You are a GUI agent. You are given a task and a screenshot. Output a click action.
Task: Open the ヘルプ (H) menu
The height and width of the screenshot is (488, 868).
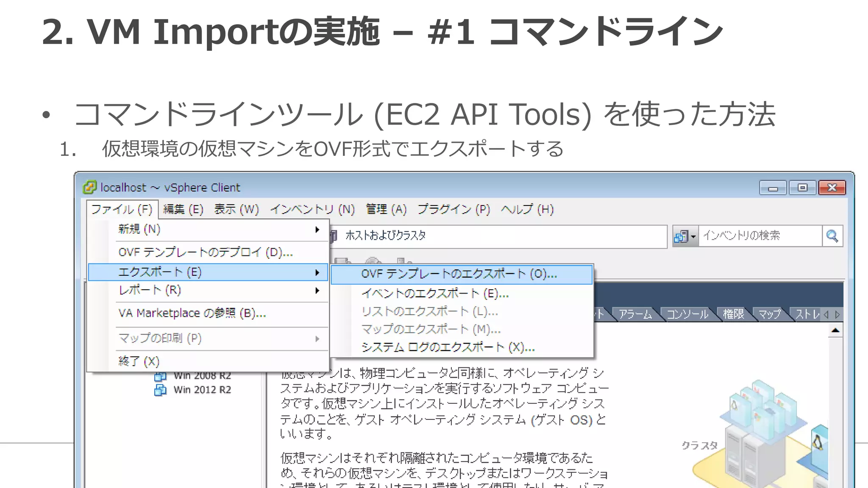[527, 209]
